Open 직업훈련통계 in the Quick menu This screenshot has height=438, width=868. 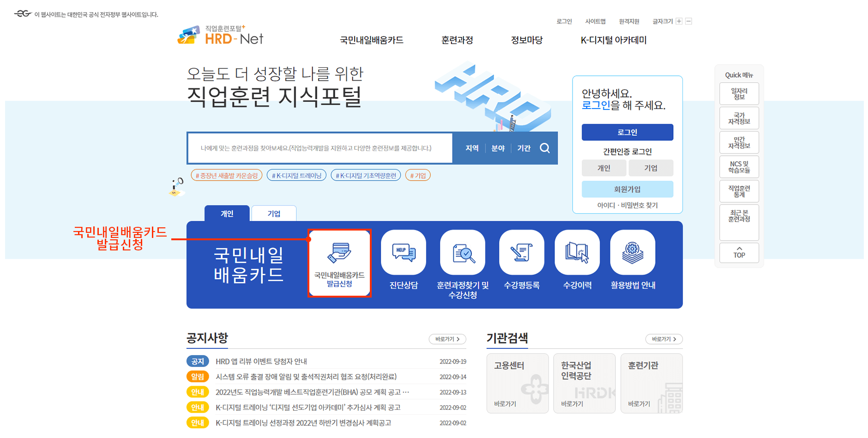[739, 191]
